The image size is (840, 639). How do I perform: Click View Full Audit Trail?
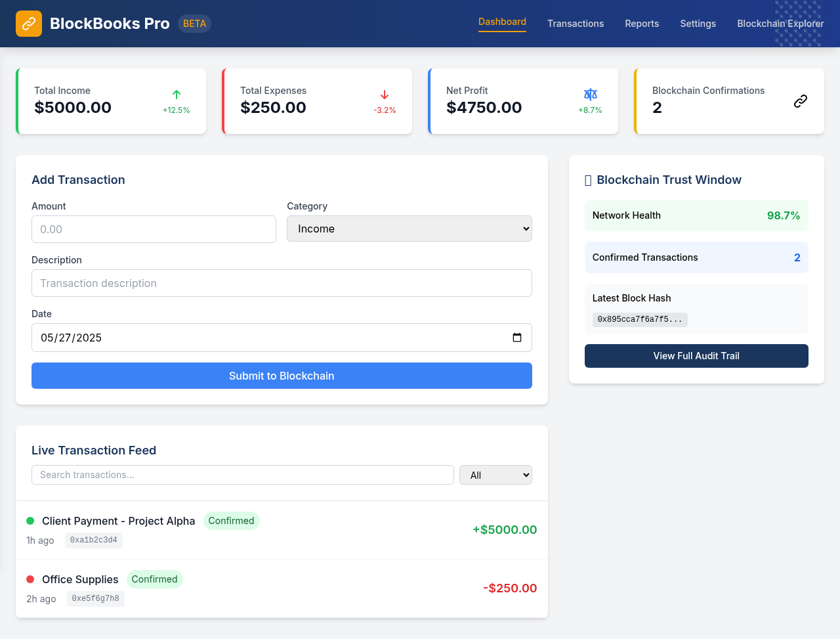(x=696, y=355)
